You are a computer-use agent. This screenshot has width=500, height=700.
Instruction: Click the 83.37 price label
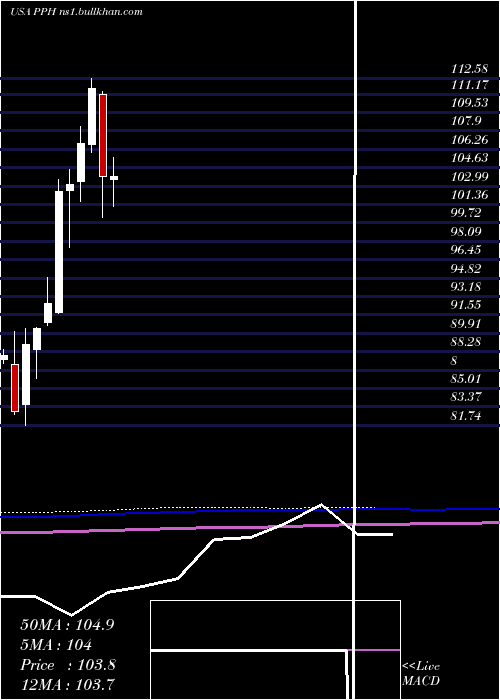tap(466, 397)
